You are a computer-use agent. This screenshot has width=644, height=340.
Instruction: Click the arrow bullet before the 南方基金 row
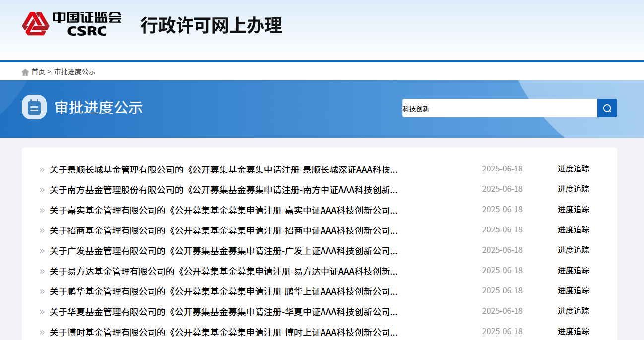42,190
